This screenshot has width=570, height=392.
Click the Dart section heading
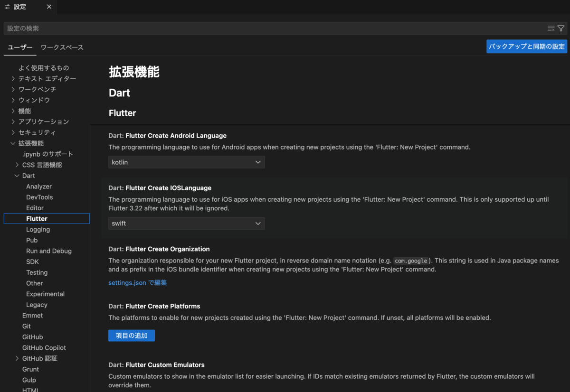coord(119,93)
